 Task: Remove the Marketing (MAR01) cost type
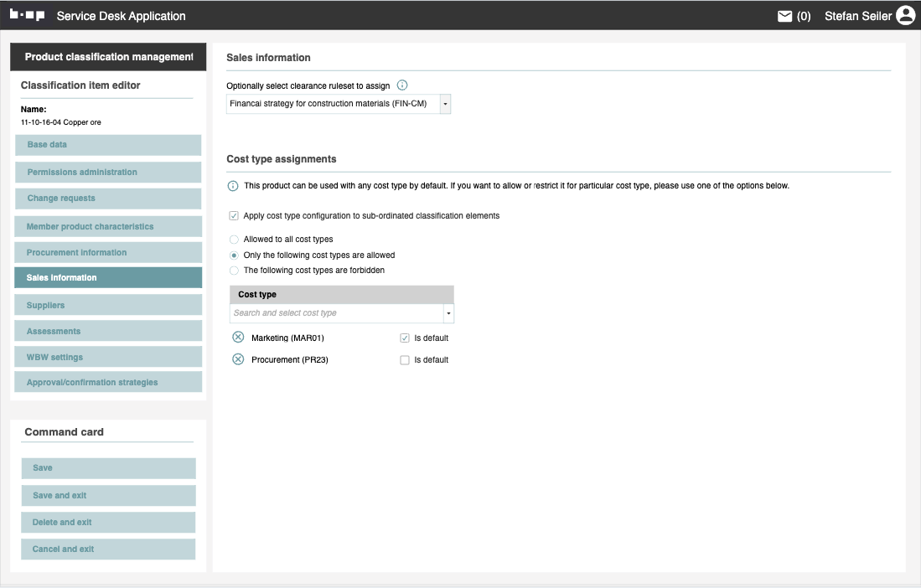(x=238, y=338)
